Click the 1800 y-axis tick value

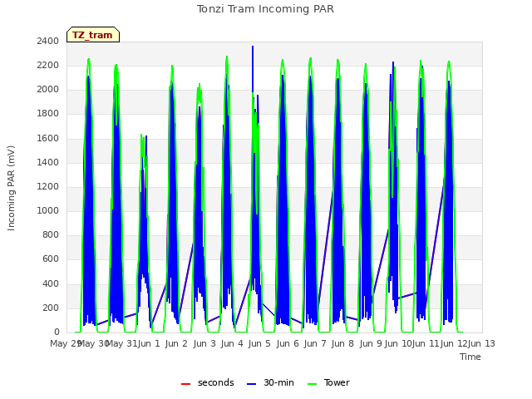(x=48, y=114)
